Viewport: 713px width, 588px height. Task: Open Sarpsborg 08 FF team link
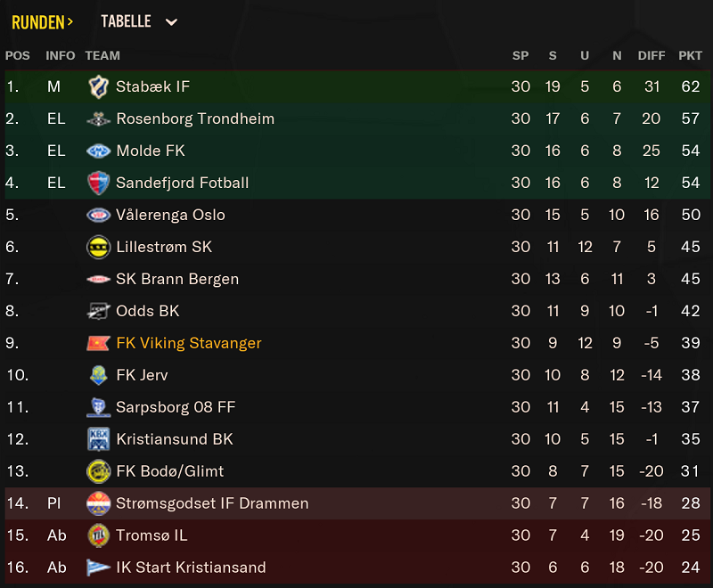click(176, 408)
